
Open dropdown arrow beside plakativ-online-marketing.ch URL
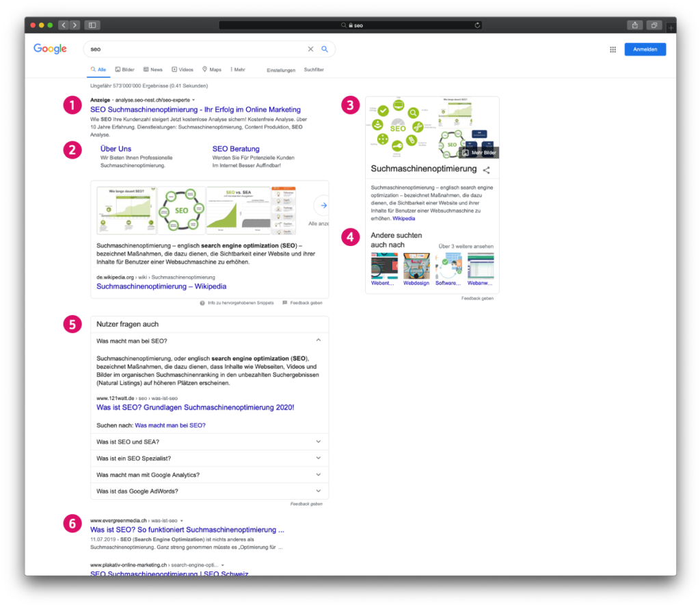point(222,565)
